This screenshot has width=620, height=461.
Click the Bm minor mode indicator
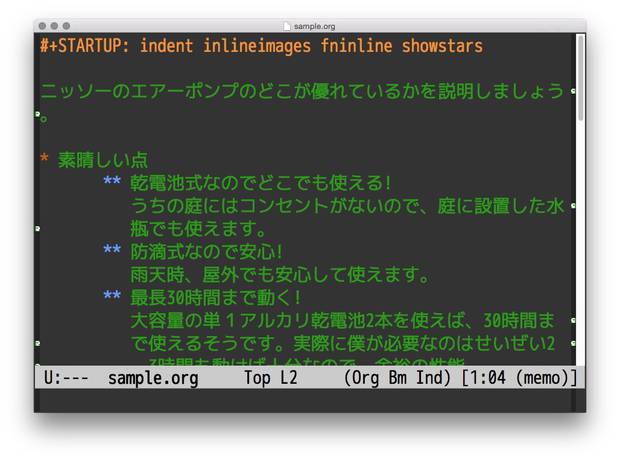(397, 378)
